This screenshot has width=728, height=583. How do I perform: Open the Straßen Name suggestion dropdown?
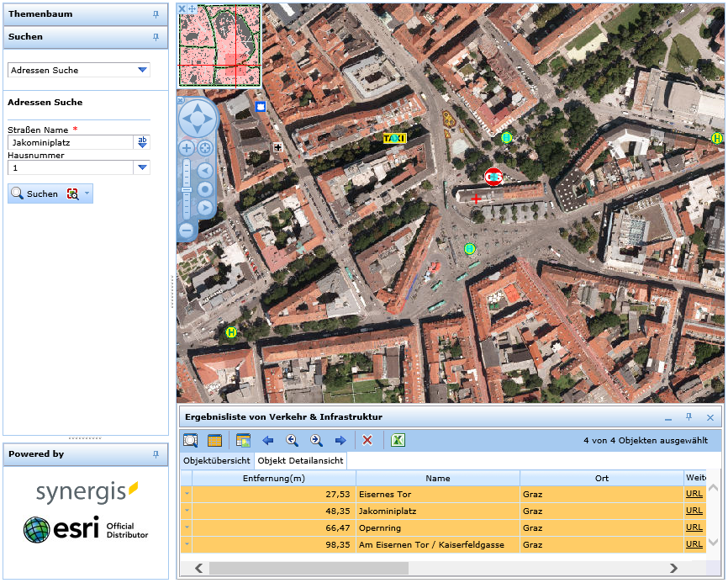[x=142, y=142]
